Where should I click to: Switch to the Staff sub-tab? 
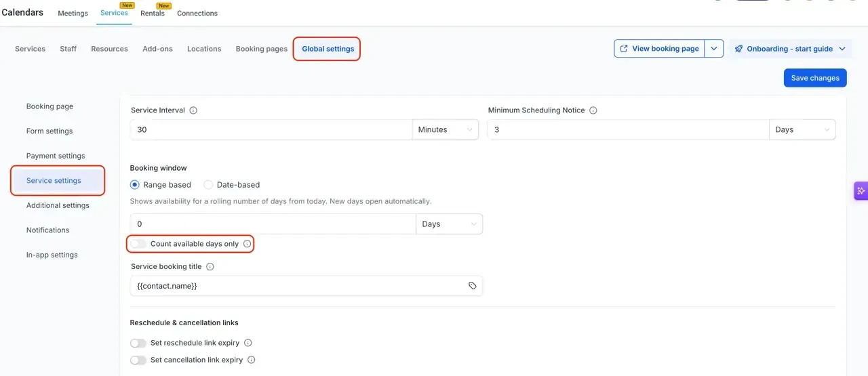tap(68, 49)
